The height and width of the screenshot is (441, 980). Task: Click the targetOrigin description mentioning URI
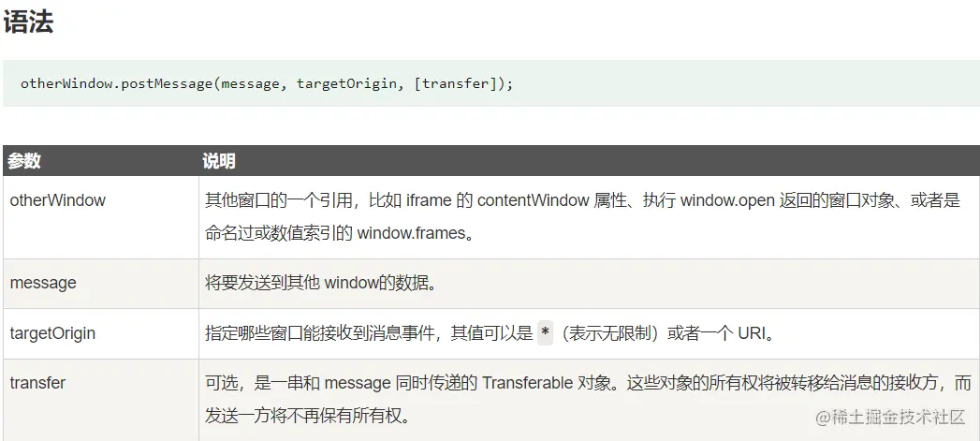coord(490,332)
